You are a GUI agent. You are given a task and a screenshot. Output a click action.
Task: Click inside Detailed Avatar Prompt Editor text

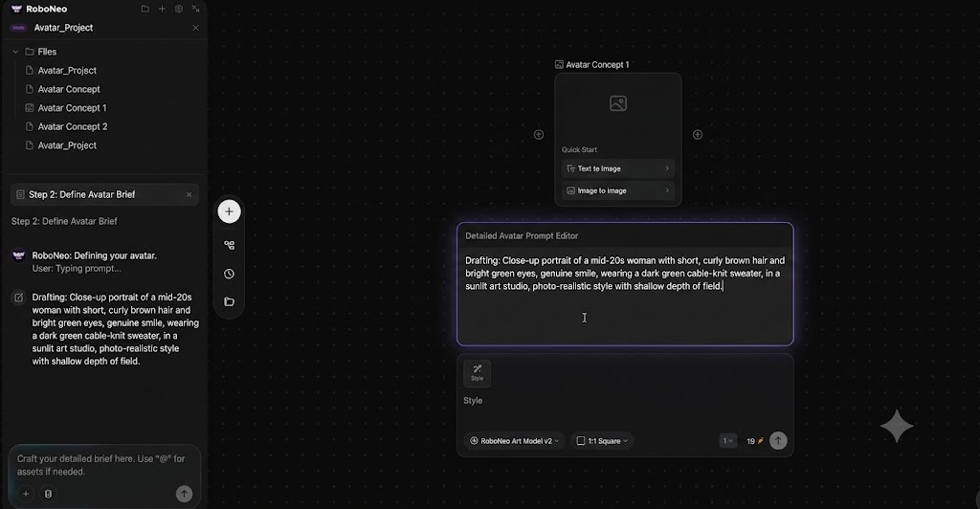625,274
